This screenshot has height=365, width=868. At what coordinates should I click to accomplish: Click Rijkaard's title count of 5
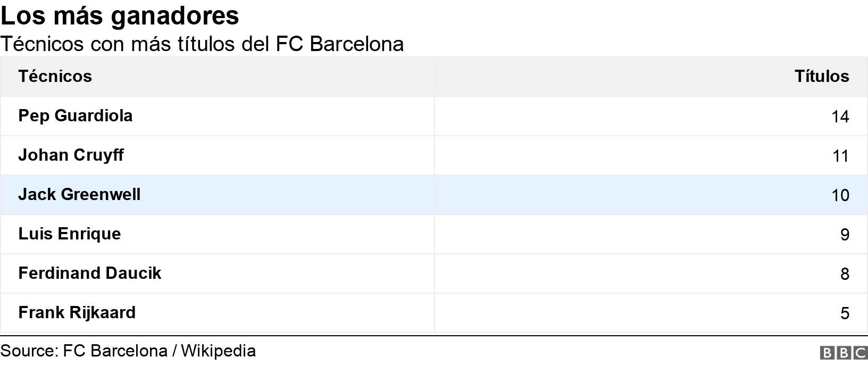pyautogui.click(x=845, y=313)
